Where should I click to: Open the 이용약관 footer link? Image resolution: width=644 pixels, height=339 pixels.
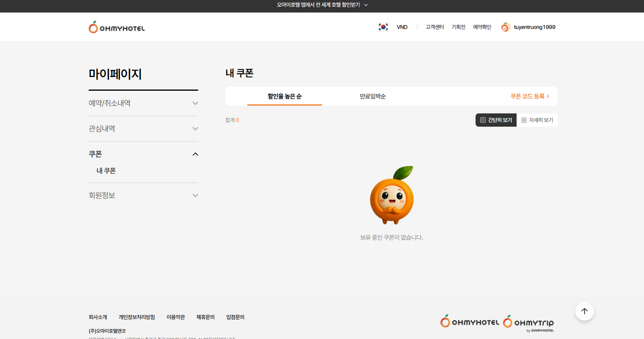coord(176,317)
